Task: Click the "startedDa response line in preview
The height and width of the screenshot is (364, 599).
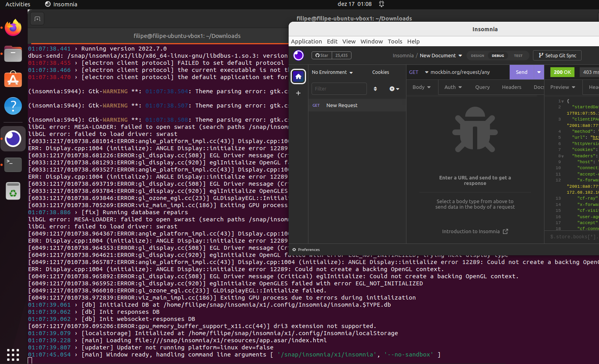Action: point(584,107)
